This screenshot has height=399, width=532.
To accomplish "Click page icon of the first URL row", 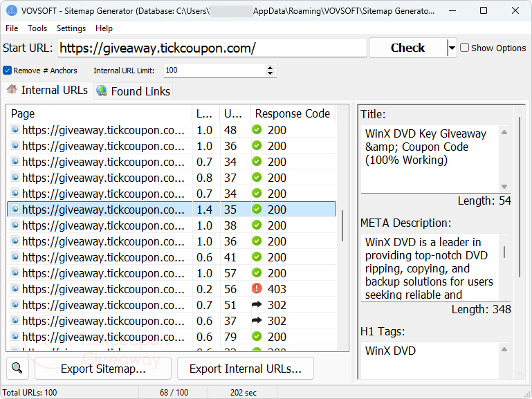I will point(15,129).
